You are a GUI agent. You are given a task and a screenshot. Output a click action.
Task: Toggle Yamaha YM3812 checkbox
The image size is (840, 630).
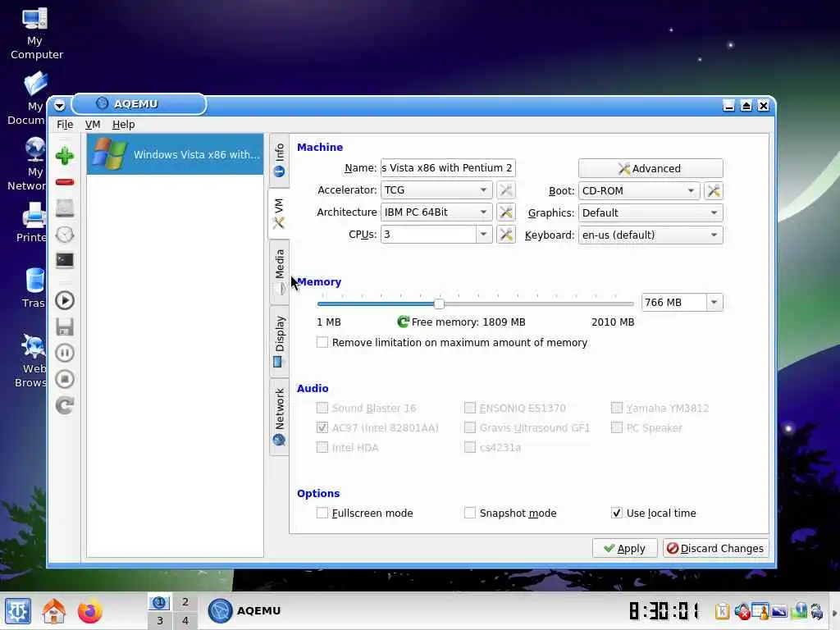[617, 409]
